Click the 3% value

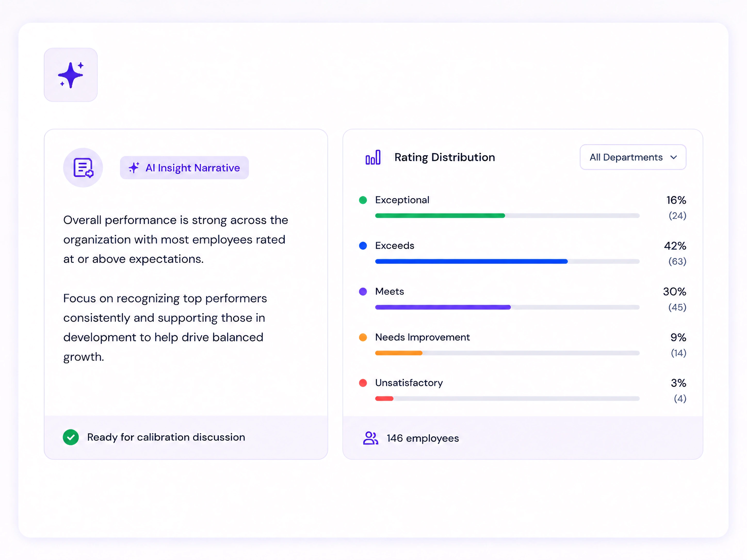(x=678, y=383)
